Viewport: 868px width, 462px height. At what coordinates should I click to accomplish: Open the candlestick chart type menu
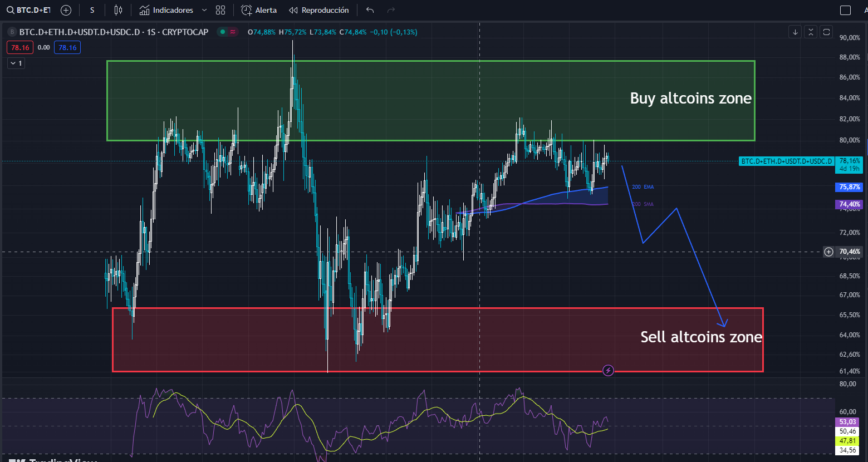117,10
